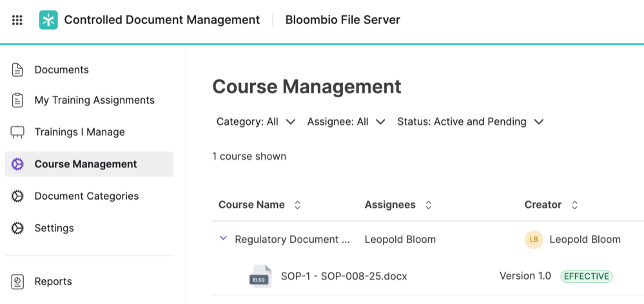This screenshot has height=304, width=644.
Task: Click the Bloombio File Server link
Action: [x=342, y=20]
